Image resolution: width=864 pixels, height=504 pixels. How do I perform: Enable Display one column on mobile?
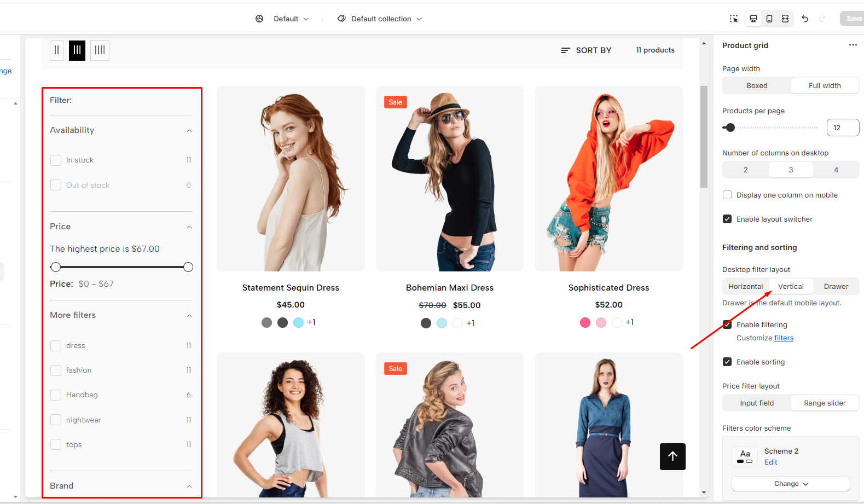[x=727, y=195]
